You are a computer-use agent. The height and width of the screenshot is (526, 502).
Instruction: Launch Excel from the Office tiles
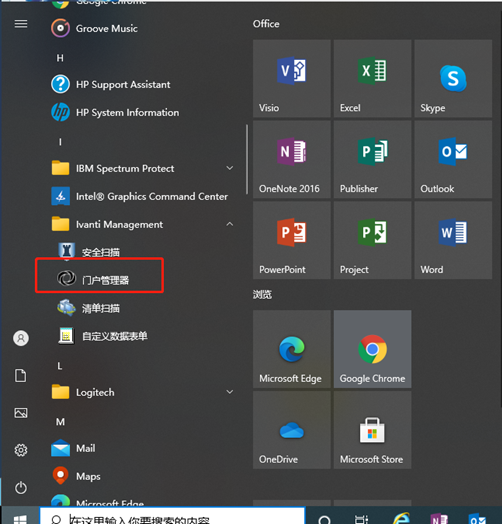coord(372,78)
